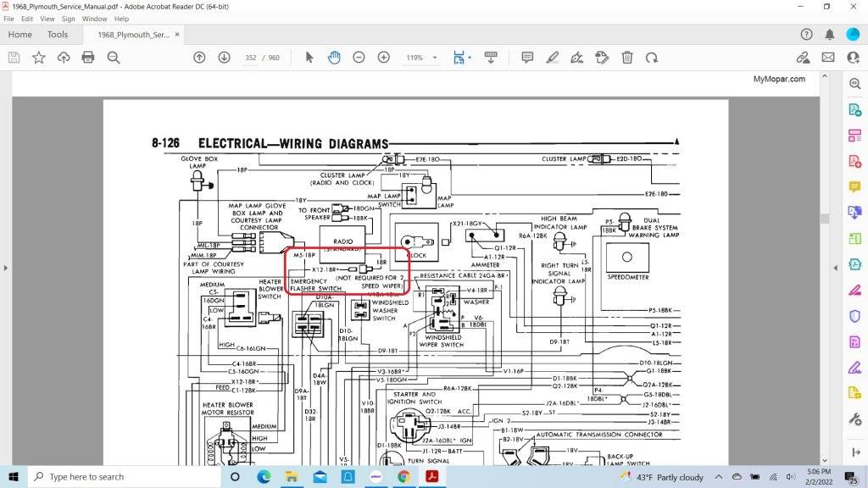Delete using the trash can icon

point(627,58)
